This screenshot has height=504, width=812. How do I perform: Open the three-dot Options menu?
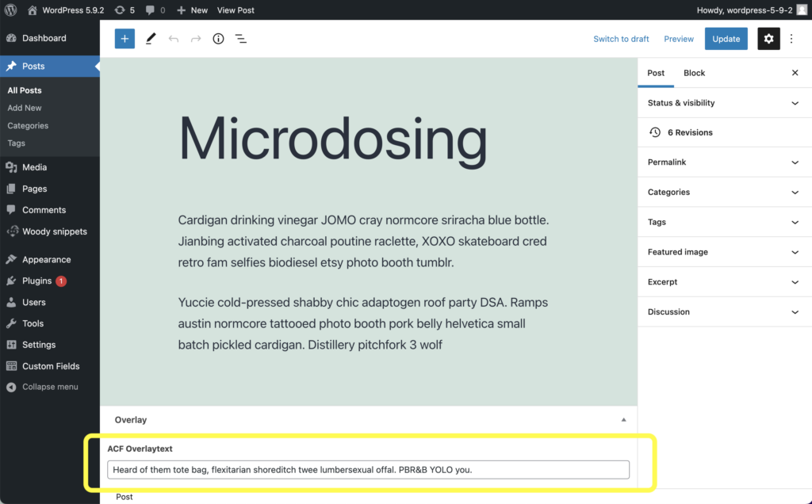[x=791, y=39]
